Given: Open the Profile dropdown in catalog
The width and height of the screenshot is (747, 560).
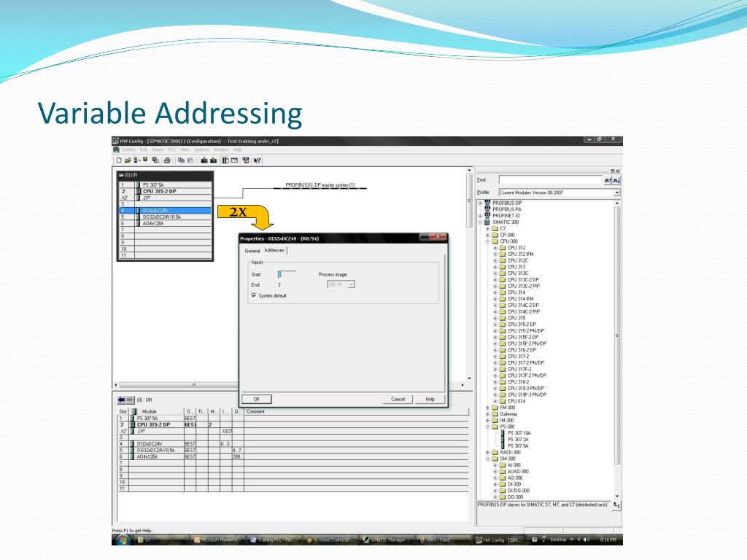Looking at the screenshot, I should click(x=617, y=192).
